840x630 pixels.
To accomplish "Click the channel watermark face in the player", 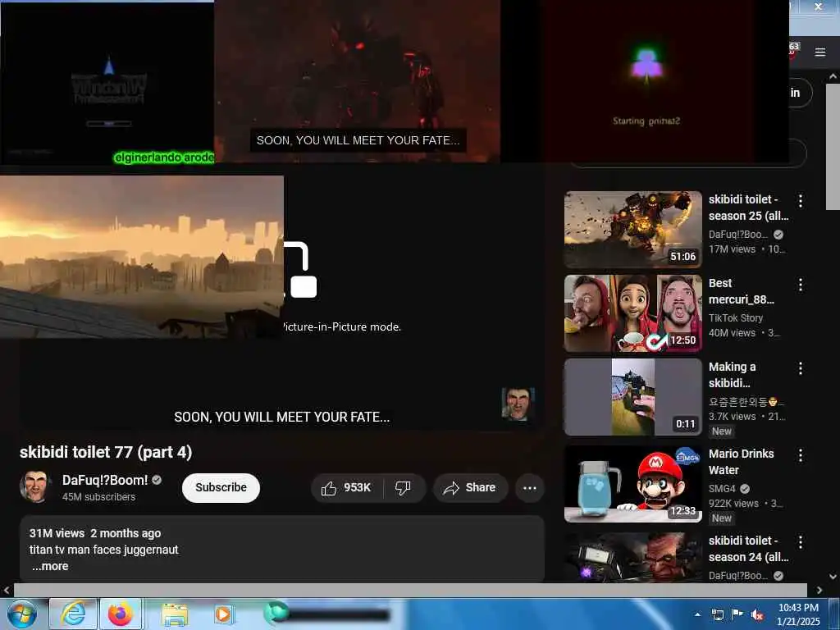I will tap(518, 404).
